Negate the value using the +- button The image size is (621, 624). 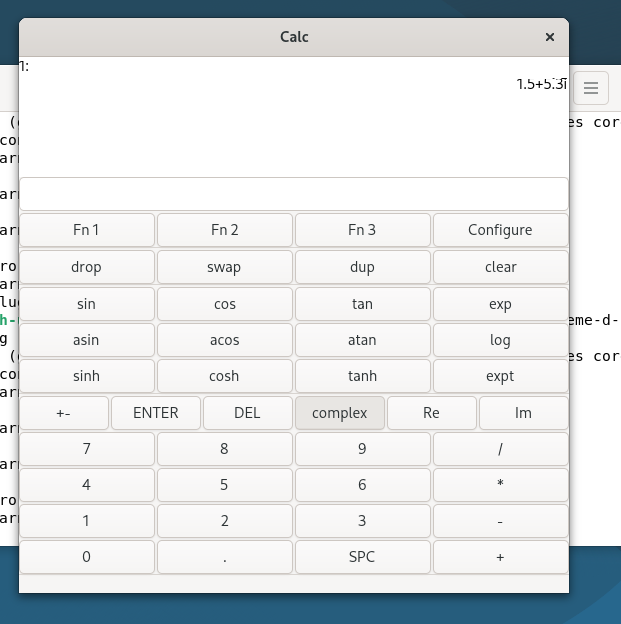point(64,413)
